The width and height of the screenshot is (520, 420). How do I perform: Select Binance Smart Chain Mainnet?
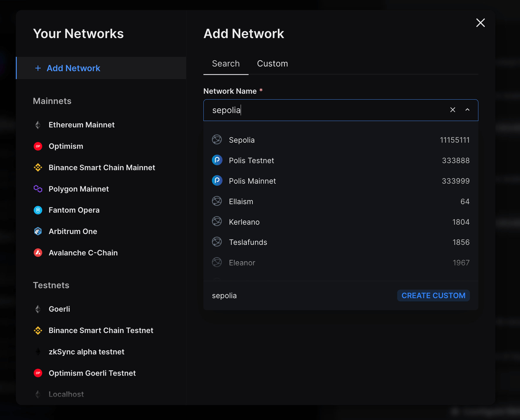[101, 168]
